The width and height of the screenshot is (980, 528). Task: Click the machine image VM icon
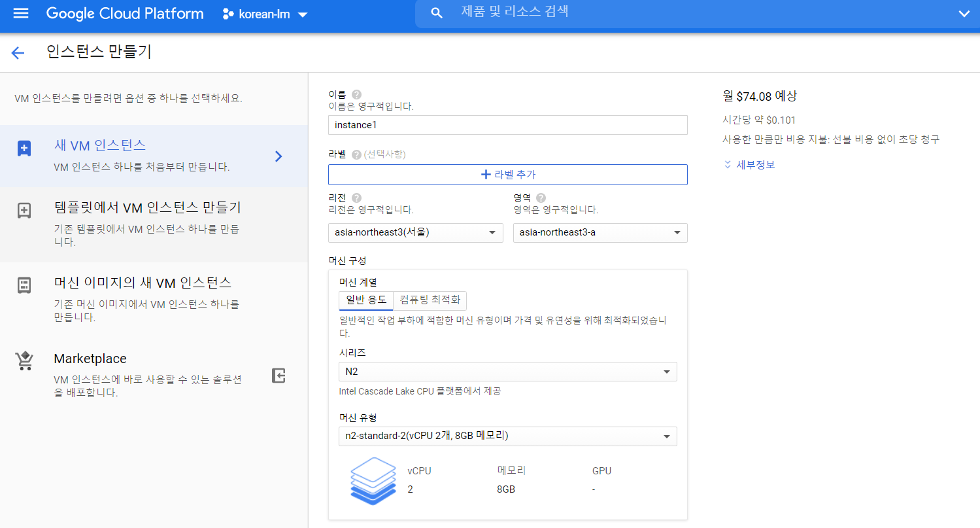coord(24,286)
